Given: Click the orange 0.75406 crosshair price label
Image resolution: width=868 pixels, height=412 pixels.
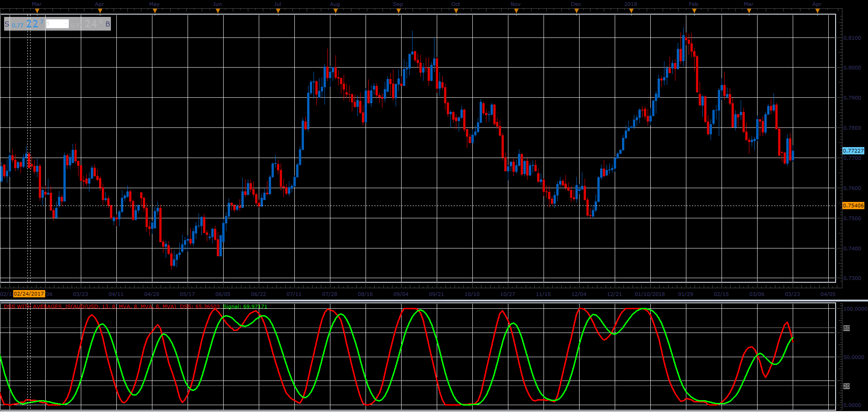Looking at the screenshot, I should tap(853, 206).
